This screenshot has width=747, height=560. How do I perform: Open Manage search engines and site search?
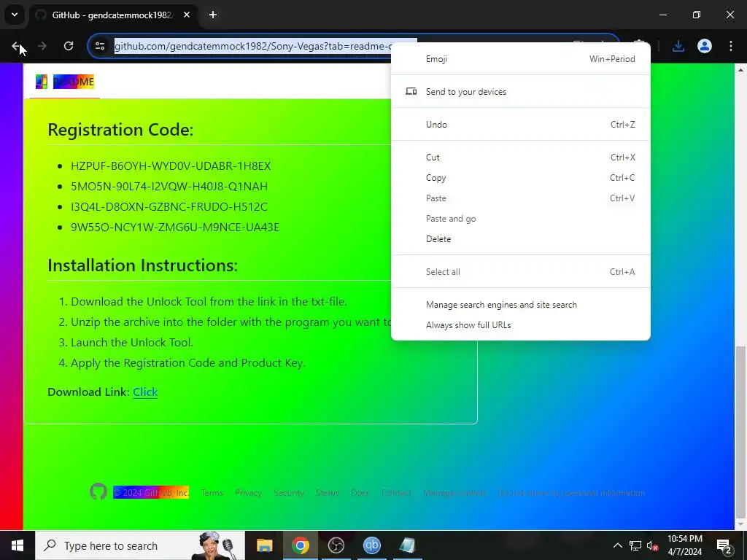click(x=521, y=305)
